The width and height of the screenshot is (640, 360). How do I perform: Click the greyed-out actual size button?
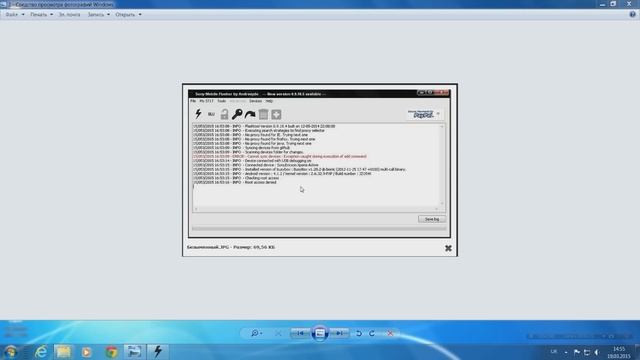(278, 333)
